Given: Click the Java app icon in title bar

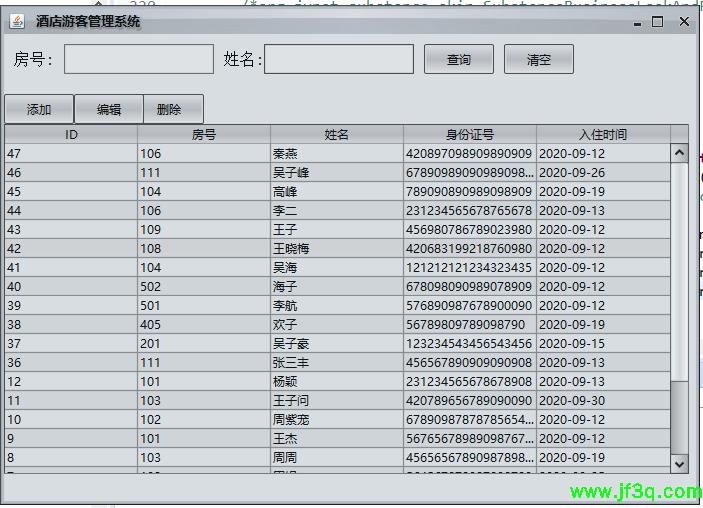Looking at the screenshot, I should (17, 21).
